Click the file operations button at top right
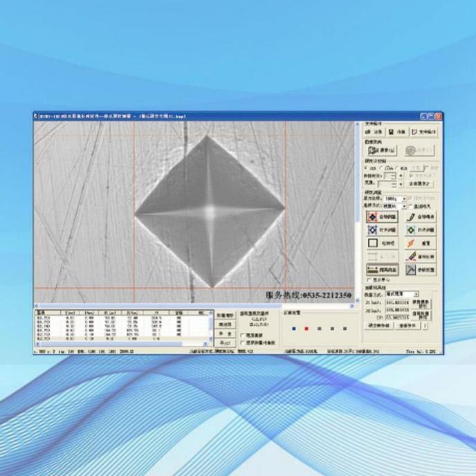Screen dimensions: 476x476 pos(423,131)
